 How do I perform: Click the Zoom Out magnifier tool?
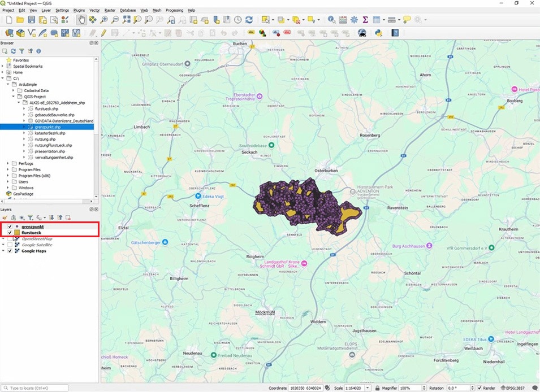(x=115, y=20)
